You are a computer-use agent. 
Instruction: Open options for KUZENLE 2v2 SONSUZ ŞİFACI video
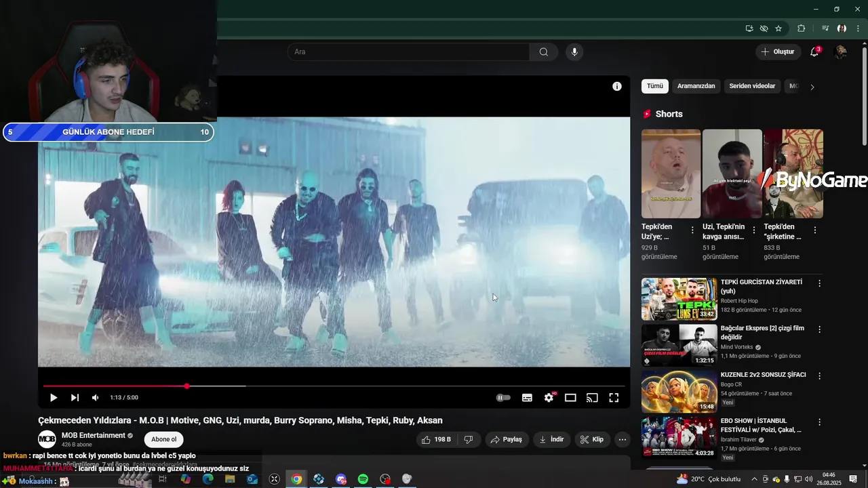(819, 375)
